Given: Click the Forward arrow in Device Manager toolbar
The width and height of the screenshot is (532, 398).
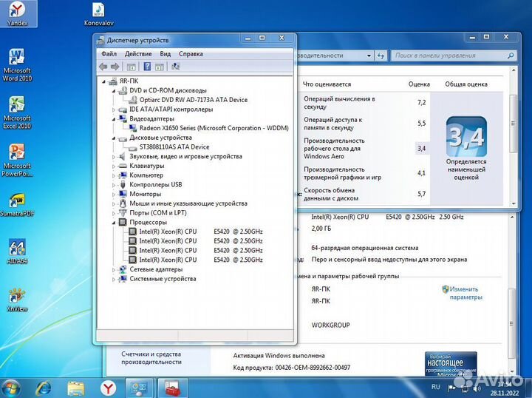Looking at the screenshot, I should pos(115,67).
